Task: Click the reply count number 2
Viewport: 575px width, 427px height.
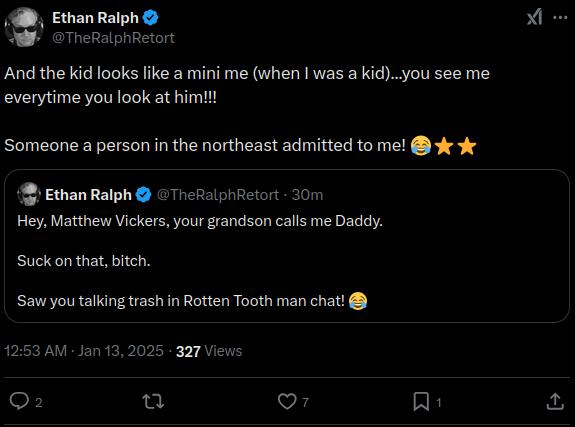Action: (39, 403)
